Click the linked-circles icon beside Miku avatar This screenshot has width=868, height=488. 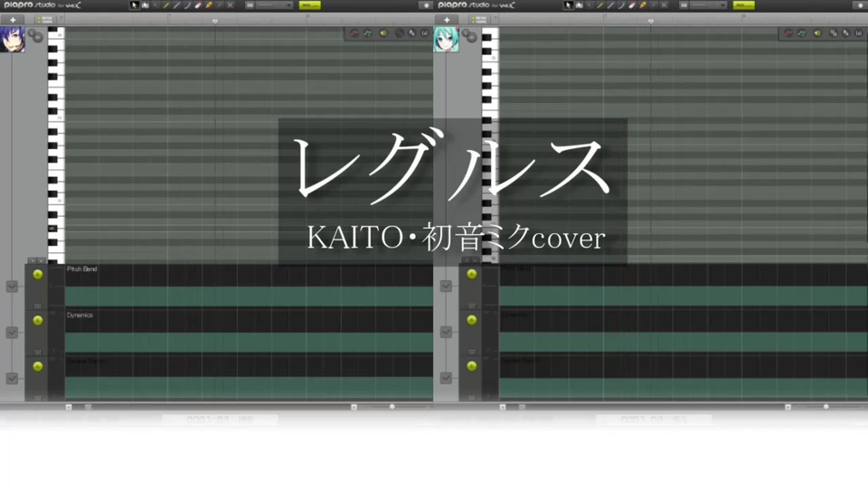pyautogui.click(x=469, y=36)
